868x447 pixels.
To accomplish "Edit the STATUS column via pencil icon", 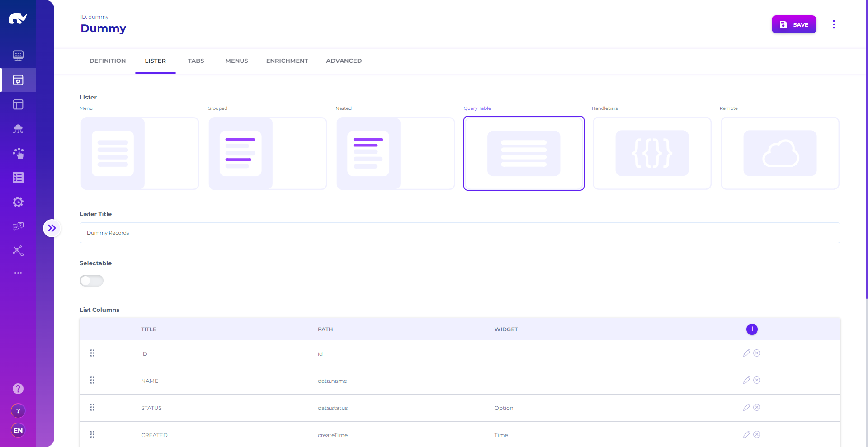I will [746, 407].
